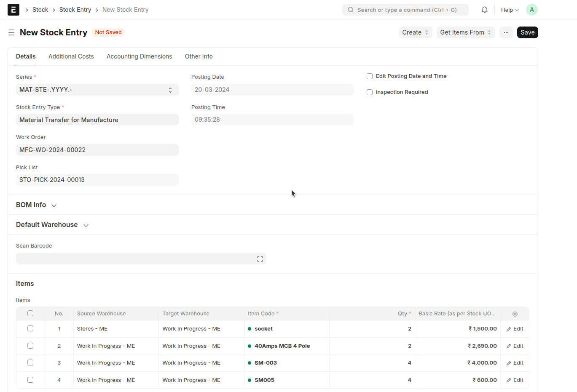The height and width of the screenshot is (392, 577).
Task: Click the ERPNext home logo icon
Action: click(13, 10)
